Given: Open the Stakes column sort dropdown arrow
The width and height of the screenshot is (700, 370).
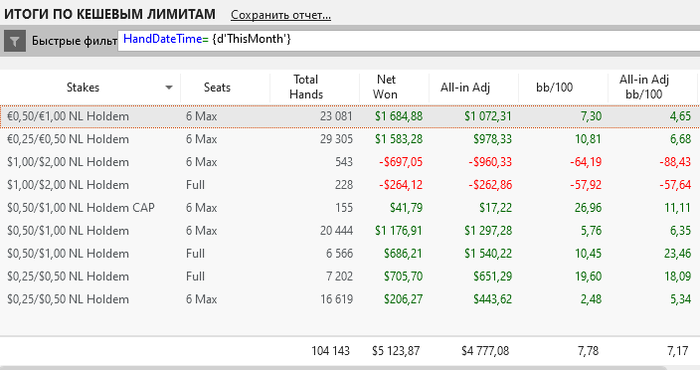Looking at the screenshot, I should point(169,87).
